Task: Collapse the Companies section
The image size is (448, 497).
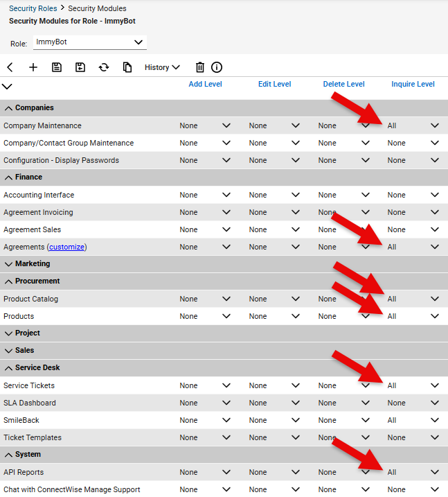Action: click(8, 108)
